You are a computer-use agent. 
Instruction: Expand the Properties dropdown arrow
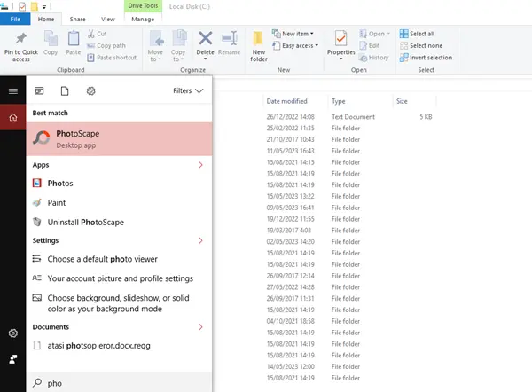[341, 59]
